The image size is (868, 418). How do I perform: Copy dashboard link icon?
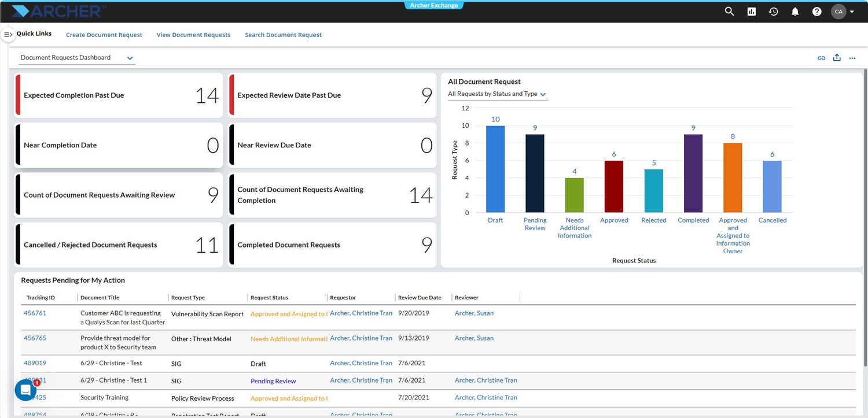(x=821, y=58)
